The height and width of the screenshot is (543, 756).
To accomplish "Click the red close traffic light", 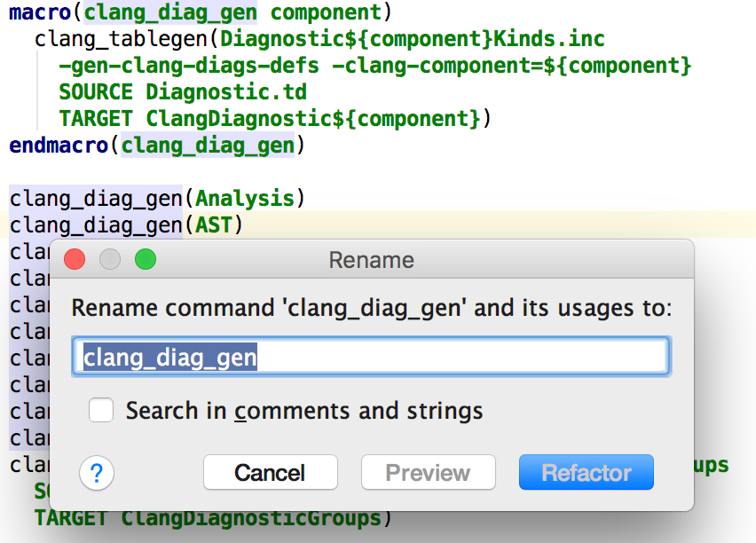I will pyautogui.click(x=75, y=259).
